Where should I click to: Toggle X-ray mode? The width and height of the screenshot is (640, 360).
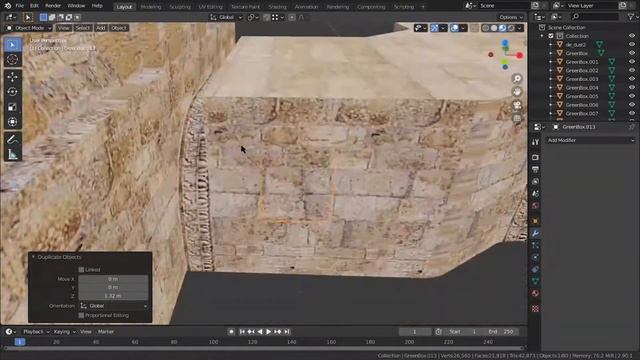click(x=474, y=28)
